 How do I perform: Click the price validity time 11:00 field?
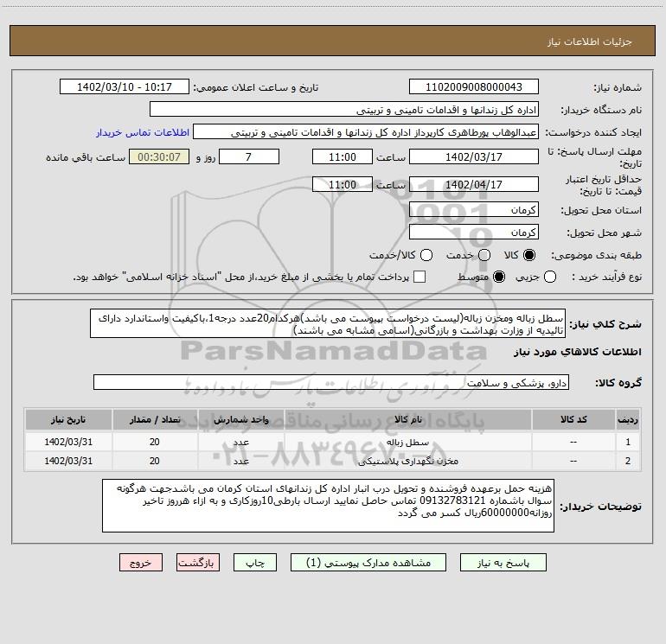343,184
